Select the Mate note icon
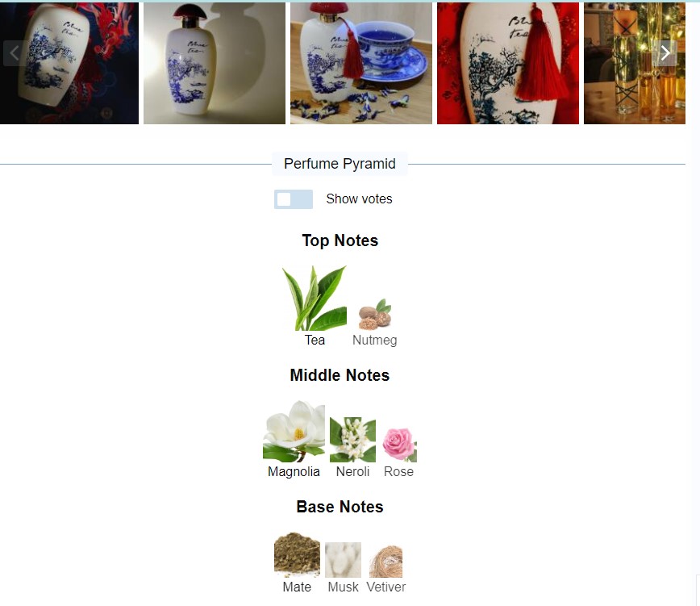The height and width of the screenshot is (606, 700). [297, 554]
